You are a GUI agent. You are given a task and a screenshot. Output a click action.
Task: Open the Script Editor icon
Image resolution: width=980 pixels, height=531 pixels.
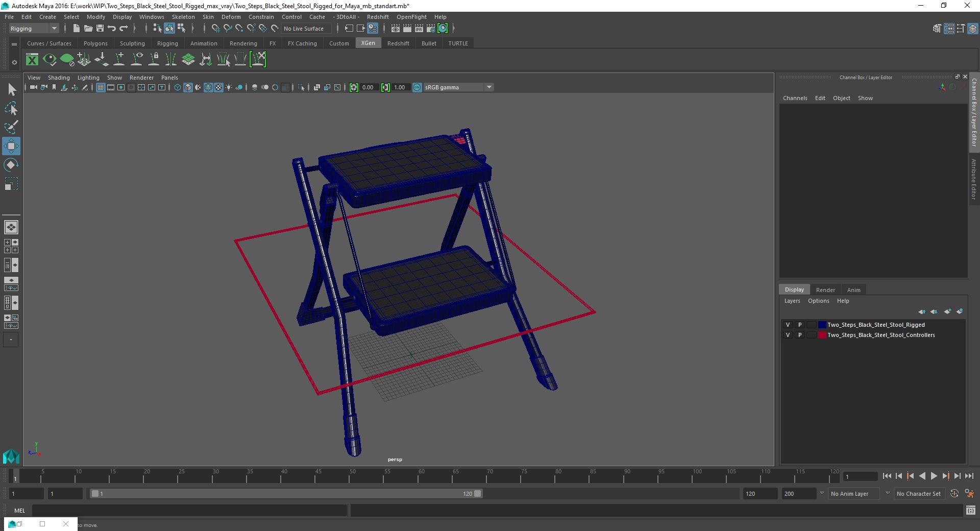point(971,510)
